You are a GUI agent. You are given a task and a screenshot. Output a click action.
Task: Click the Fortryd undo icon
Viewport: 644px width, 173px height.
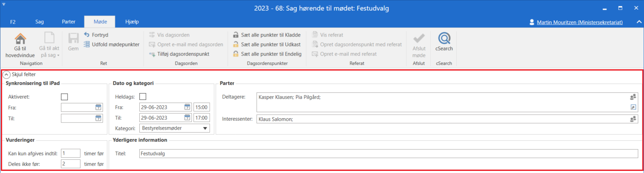click(x=87, y=35)
